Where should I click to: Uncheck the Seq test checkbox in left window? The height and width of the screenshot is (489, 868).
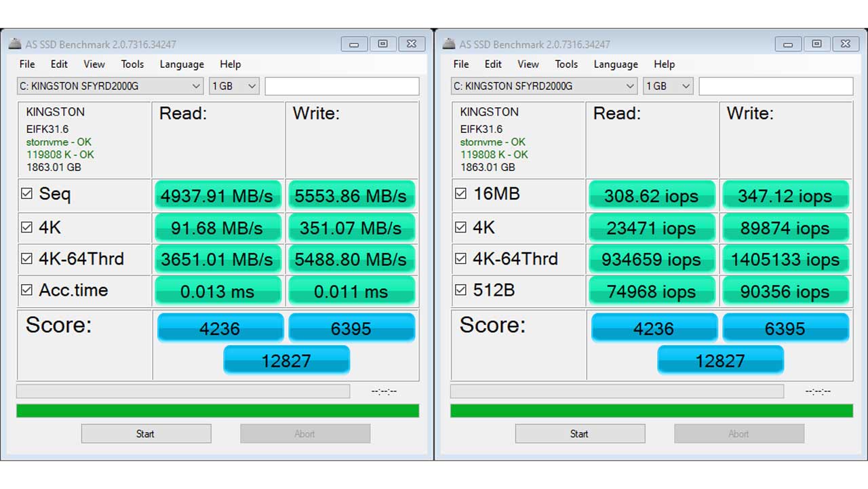click(26, 193)
